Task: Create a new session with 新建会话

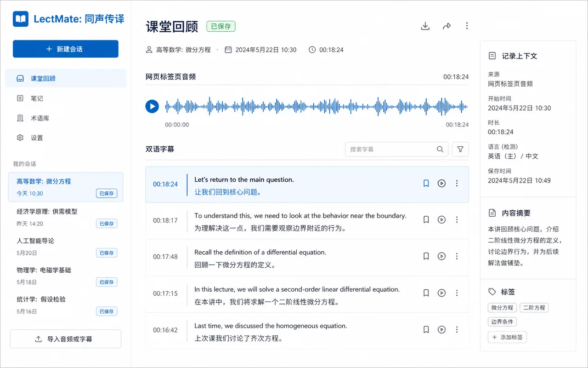Action: coord(66,49)
